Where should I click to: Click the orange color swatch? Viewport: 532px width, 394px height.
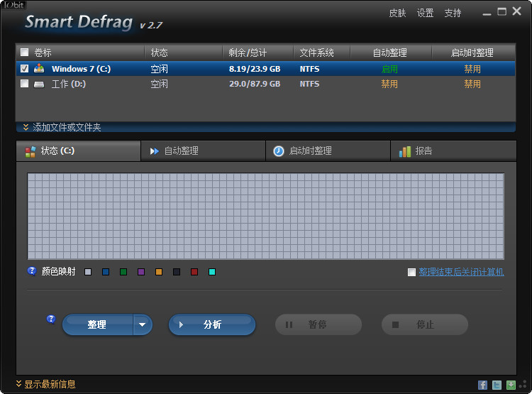159,272
